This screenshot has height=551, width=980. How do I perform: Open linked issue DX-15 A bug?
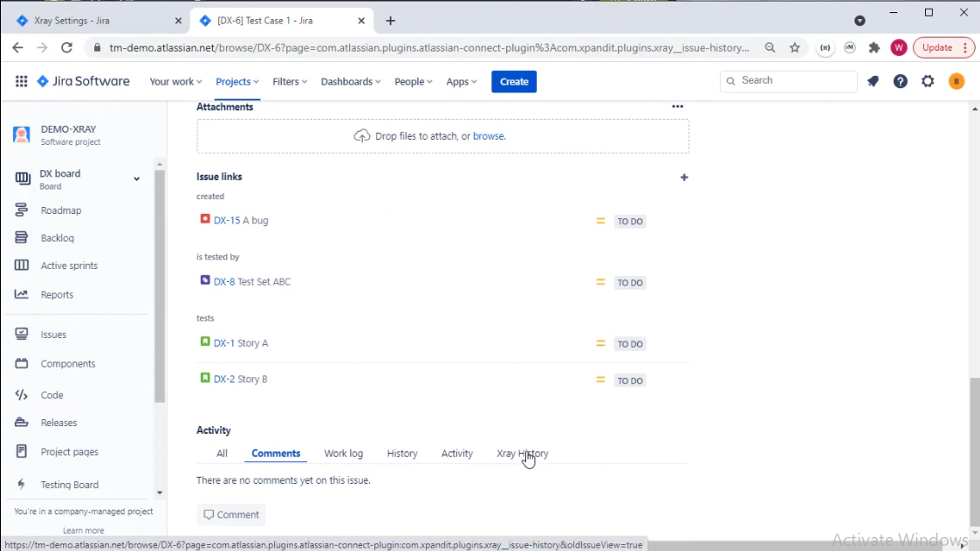(x=241, y=220)
